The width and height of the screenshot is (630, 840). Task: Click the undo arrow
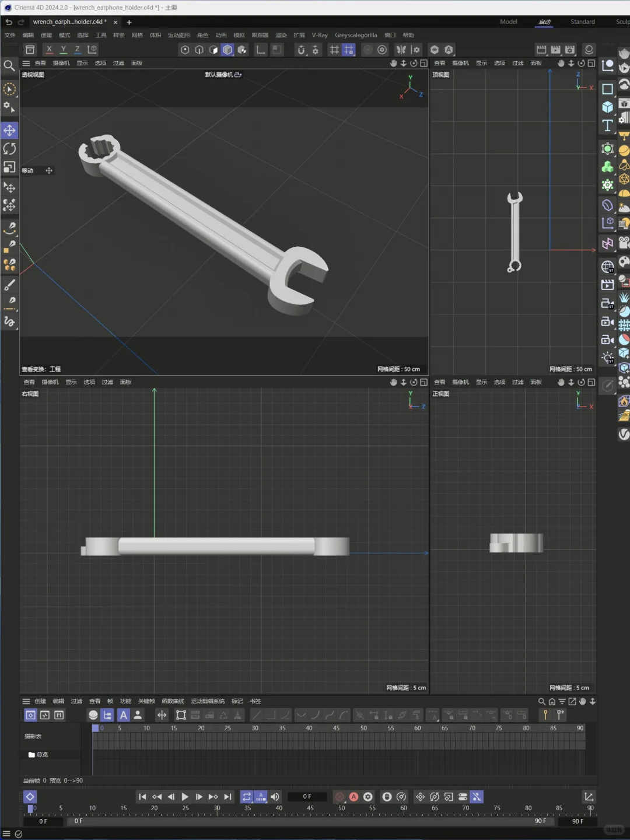point(9,22)
